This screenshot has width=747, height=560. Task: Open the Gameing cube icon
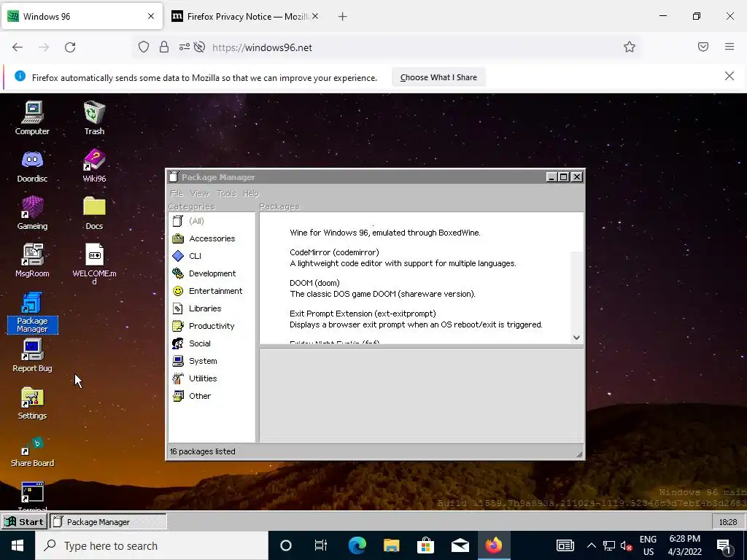click(x=32, y=213)
